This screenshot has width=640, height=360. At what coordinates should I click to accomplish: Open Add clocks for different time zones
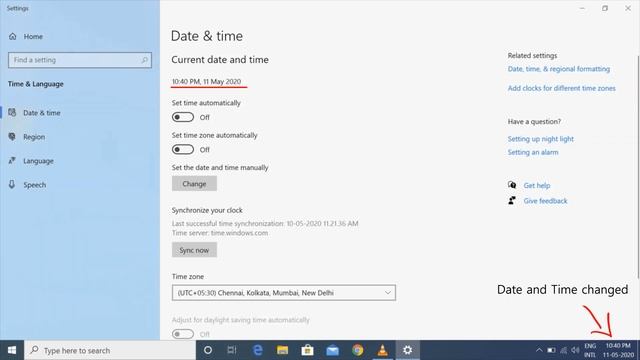pos(562,88)
